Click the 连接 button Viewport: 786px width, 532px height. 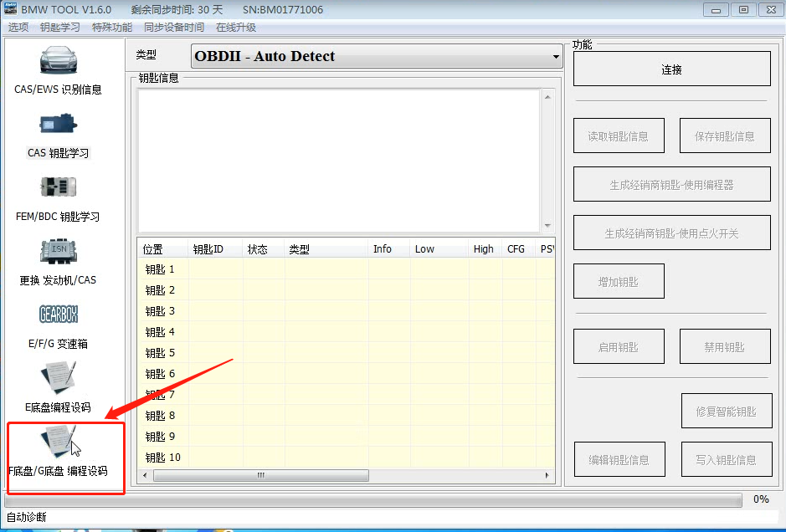click(x=671, y=69)
